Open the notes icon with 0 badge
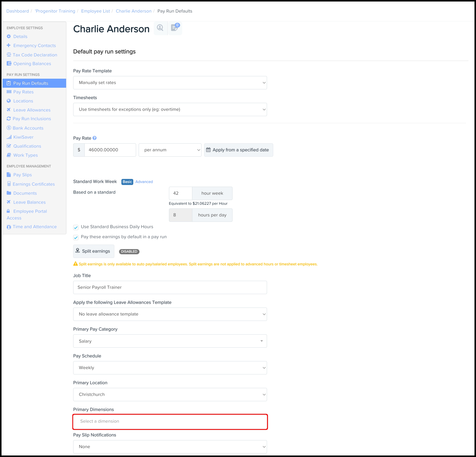 [x=175, y=28]
